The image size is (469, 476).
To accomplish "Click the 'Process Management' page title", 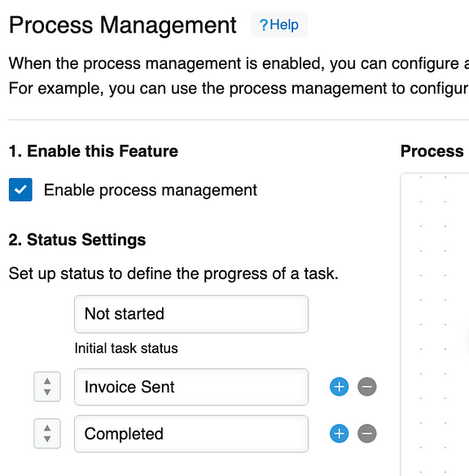I will [122, 25].
